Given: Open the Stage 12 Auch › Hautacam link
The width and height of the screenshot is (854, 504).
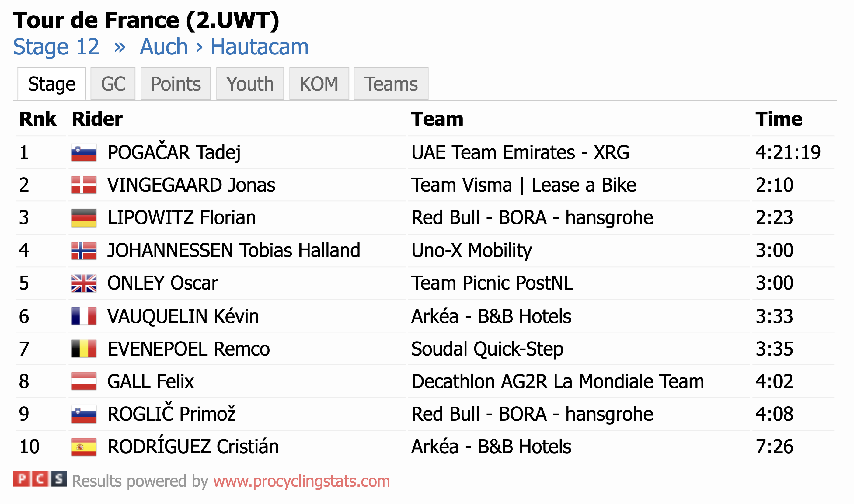Looking at the screenshot, I should point(161,47).
